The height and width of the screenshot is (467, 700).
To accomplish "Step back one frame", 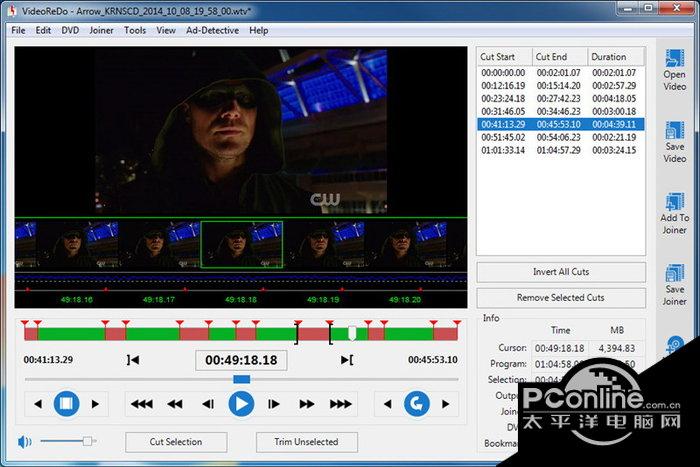I will 208,404.
